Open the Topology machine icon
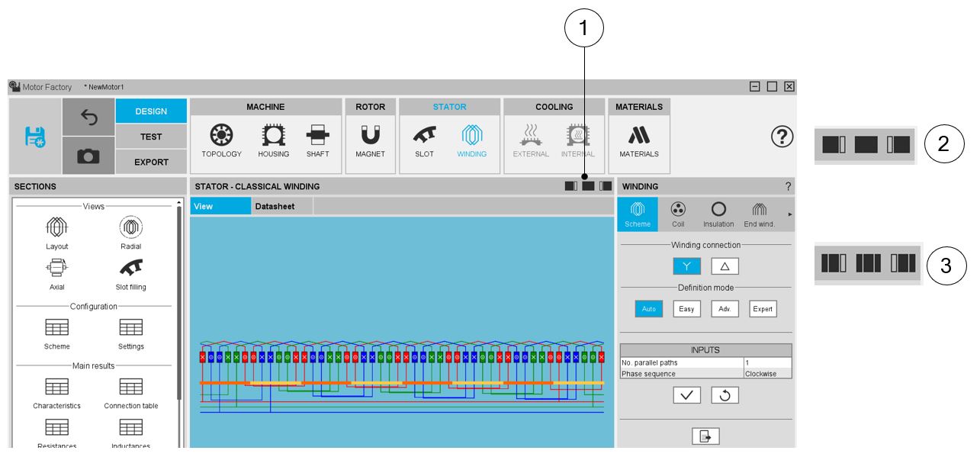This screenshot has height=457, width=980. (x=221, y=140)
